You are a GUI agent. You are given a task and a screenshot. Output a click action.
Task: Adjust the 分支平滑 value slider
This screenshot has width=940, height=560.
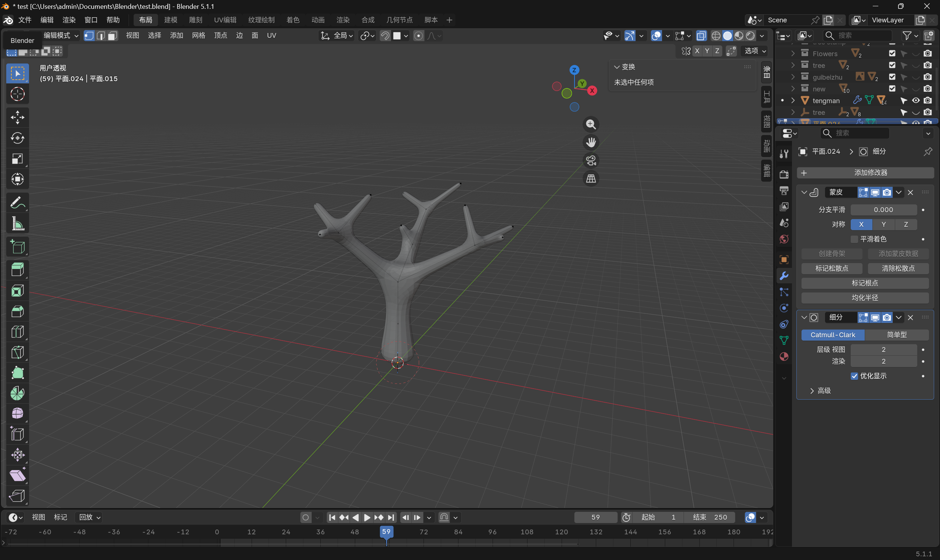(x=883, y=210)
